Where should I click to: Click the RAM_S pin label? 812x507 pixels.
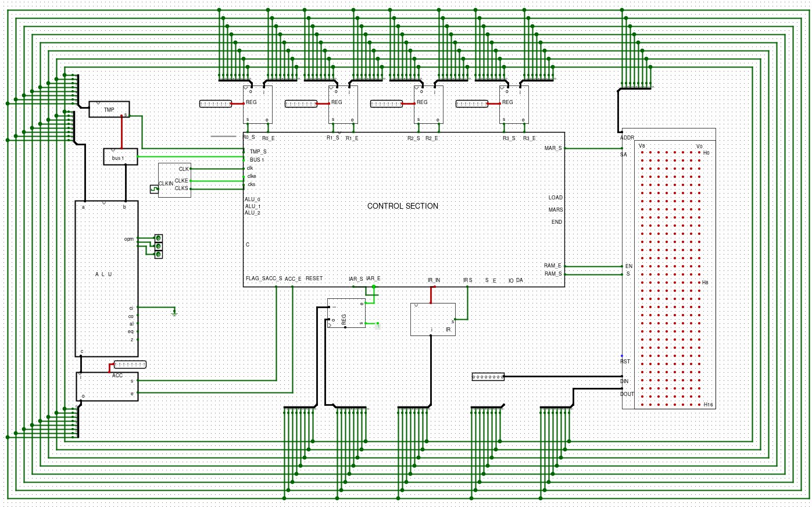click(553, 273)
